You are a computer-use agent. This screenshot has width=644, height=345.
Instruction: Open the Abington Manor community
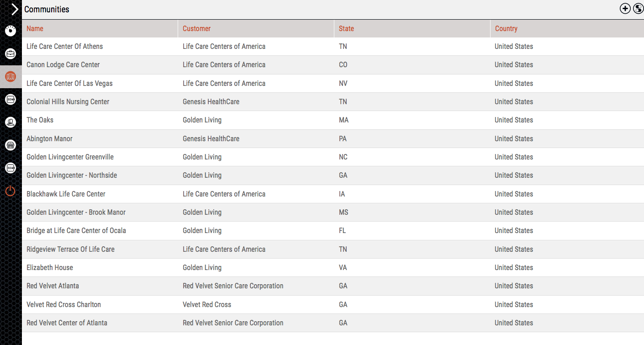tap(49, 138)
